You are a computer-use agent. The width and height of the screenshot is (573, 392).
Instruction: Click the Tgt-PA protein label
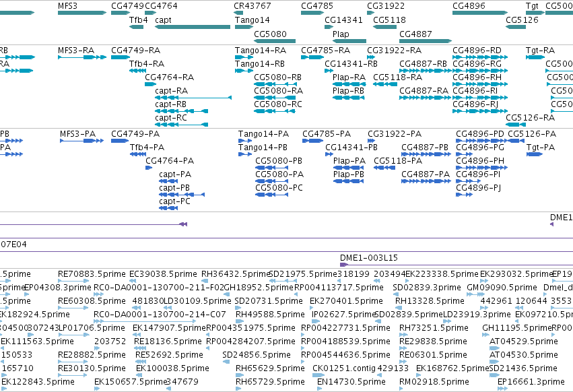[x=541, y=148]
